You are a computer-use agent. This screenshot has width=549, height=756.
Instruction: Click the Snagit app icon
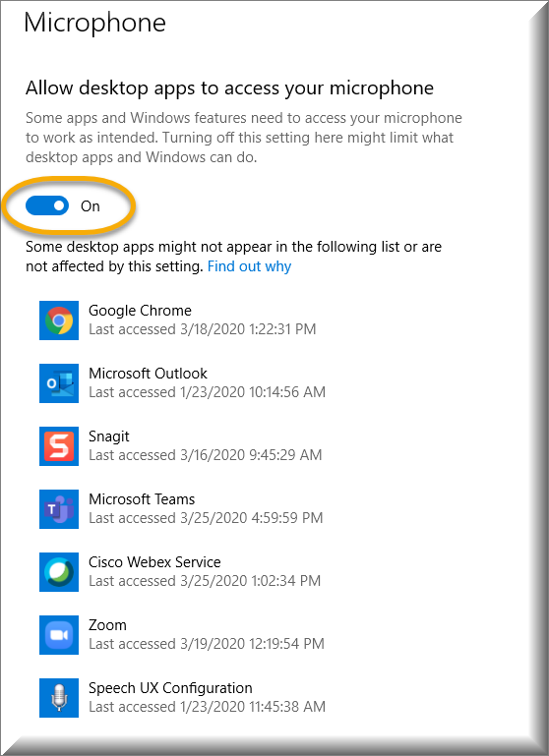(x=59, y=446)
